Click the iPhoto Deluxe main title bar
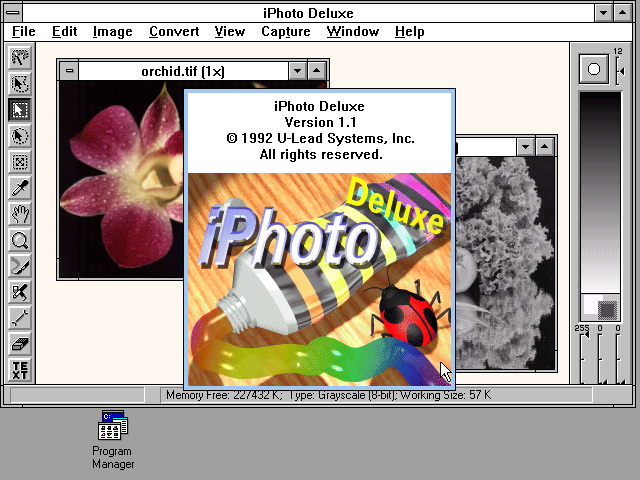The image size is (640, 480). coord(308,13)
